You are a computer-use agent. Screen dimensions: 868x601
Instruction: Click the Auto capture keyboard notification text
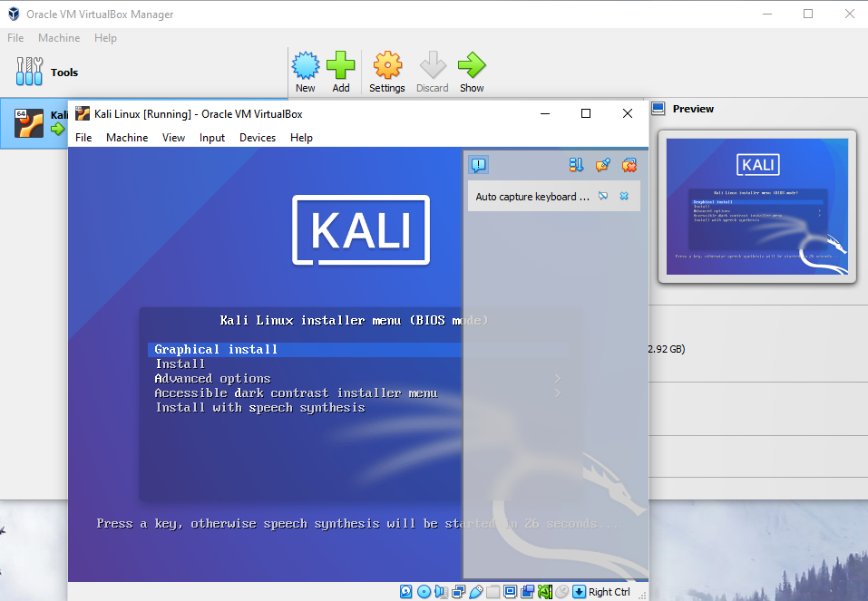(x=532, y=197)
